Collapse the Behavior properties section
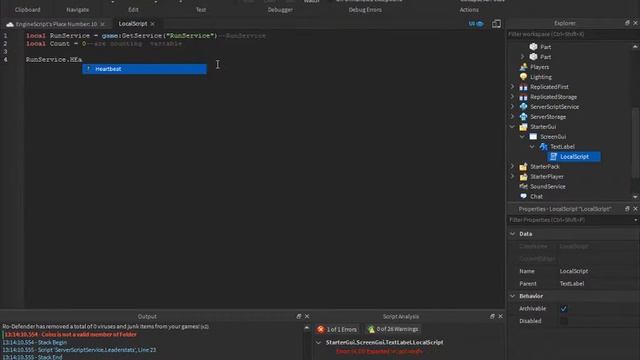Screen dimensions: 640x360 point(513,296)
